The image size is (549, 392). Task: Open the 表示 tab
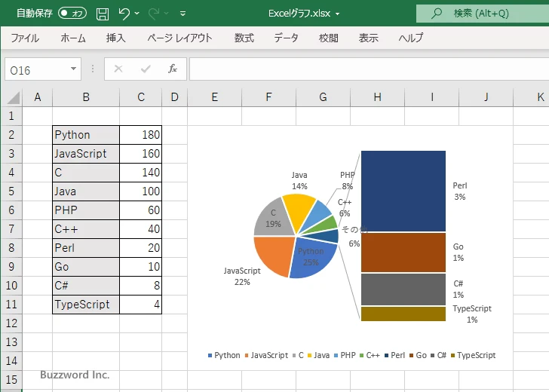pyautogui.click(x=368, y=38)
